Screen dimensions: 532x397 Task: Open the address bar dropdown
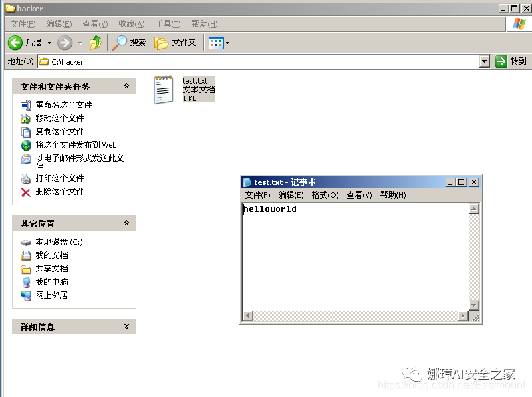[485, 61]
